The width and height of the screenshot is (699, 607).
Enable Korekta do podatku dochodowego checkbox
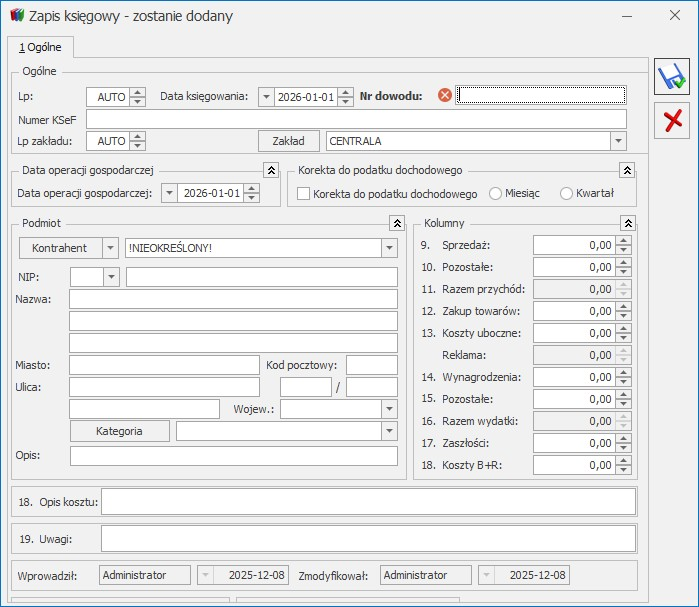(304, 193)
